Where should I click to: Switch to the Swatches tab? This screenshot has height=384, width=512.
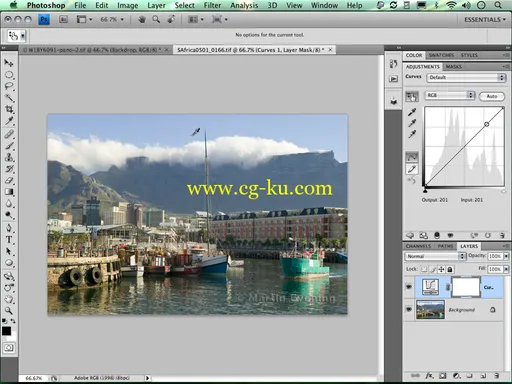[x=441, y=55]
